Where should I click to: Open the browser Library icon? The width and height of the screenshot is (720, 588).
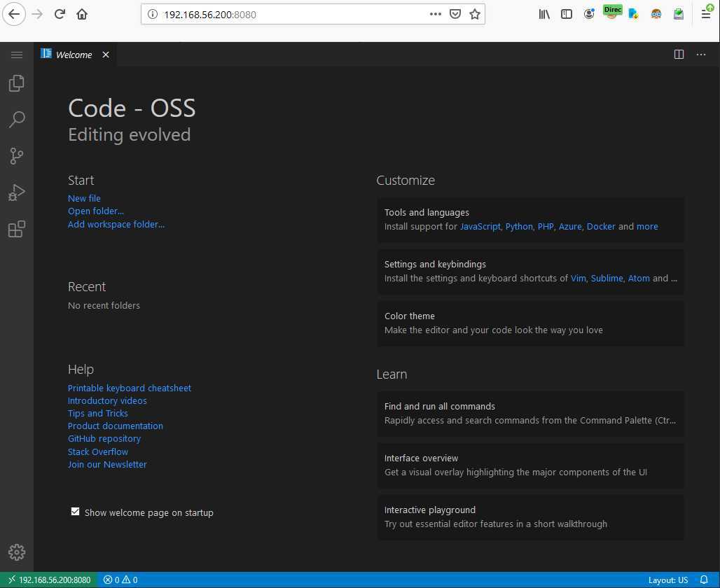click(544, 14)
